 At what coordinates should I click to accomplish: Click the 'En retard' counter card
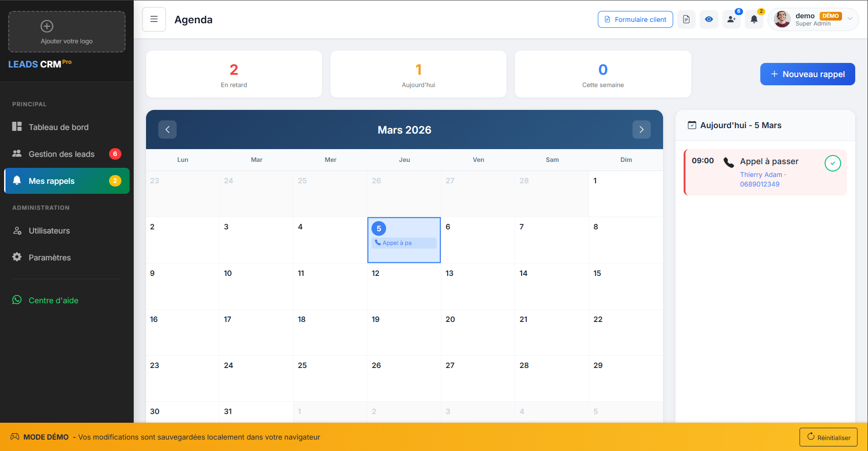(x=234, y=74)
